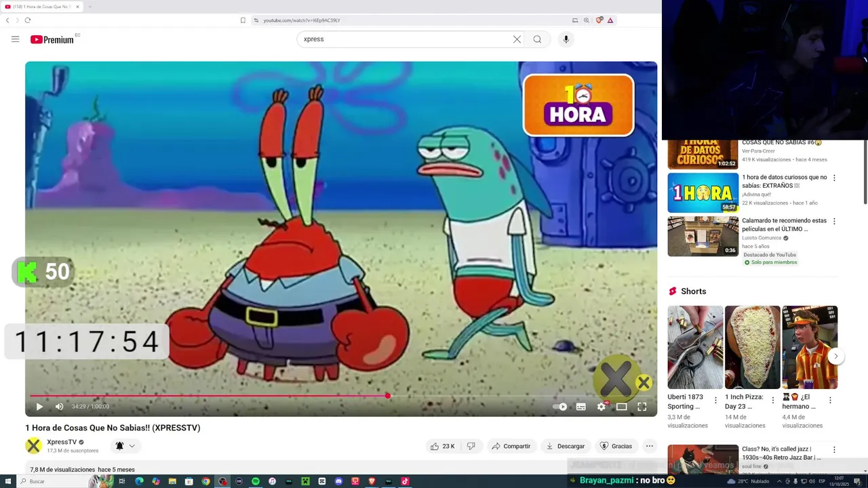This screenshot has width=868, height=488.
Task: Toggle subtitles in the player
Action: click(x=580, y=407)
